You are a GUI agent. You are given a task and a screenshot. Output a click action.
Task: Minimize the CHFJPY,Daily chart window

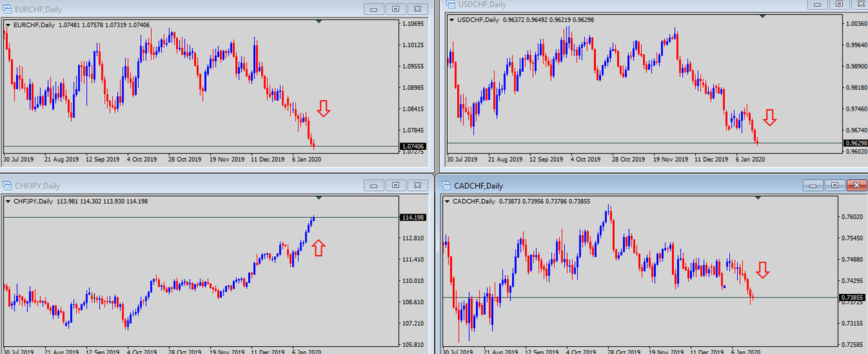[375, 185]
